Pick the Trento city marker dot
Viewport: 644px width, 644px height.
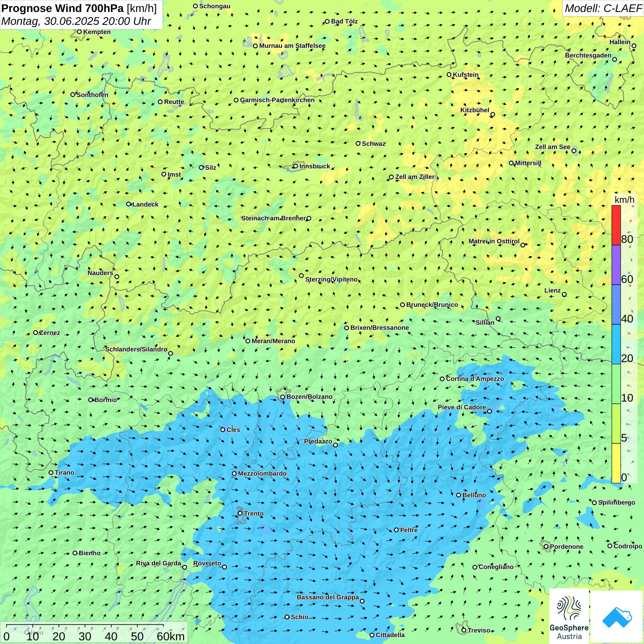point(240,513)
